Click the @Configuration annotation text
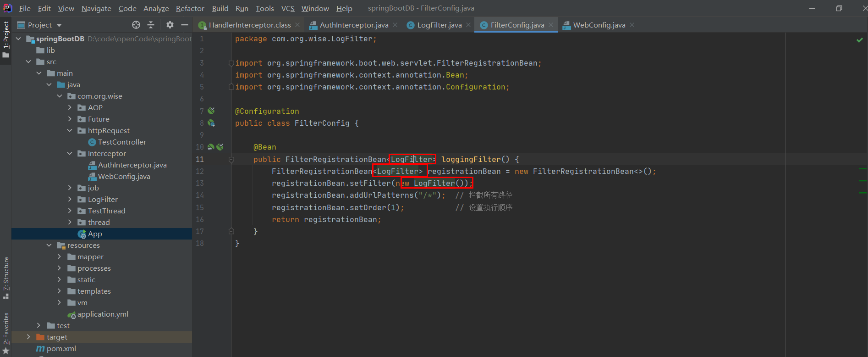Screen dimensions: 868x357 click(267, 111)
